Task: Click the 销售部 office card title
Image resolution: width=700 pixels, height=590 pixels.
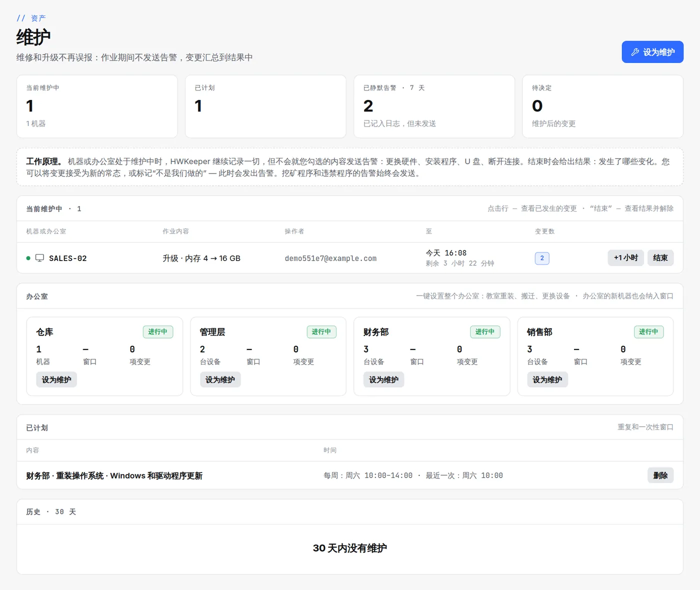Action: (x=539, y=332)
